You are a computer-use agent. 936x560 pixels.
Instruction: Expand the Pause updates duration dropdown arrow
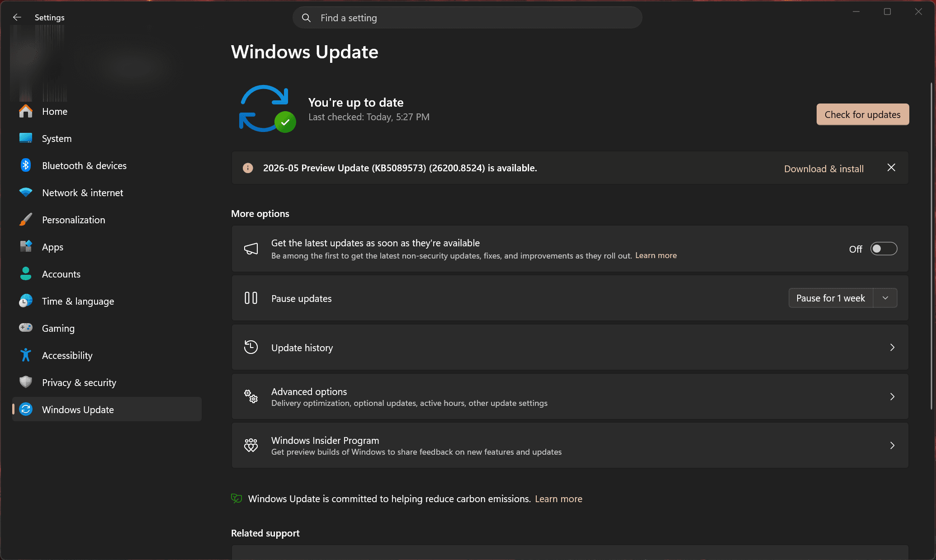[885, 298]
